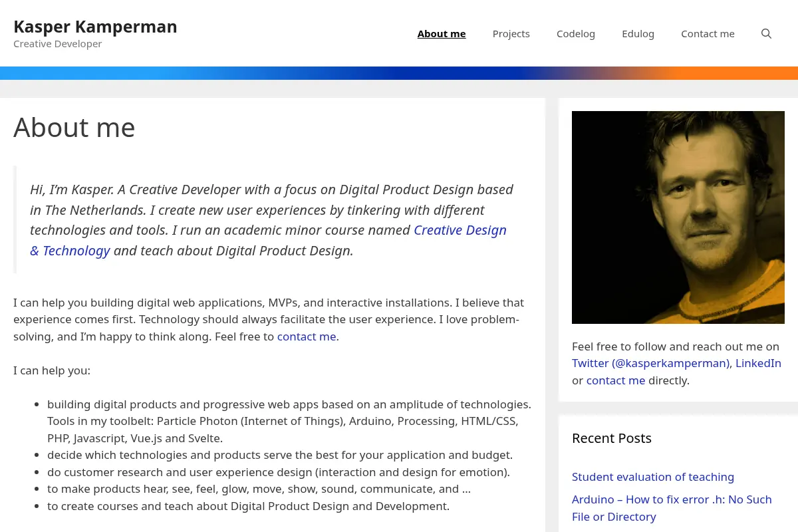Click the About me page heading
The height and width of the screenshot is (532, 798).
point(74,127)
